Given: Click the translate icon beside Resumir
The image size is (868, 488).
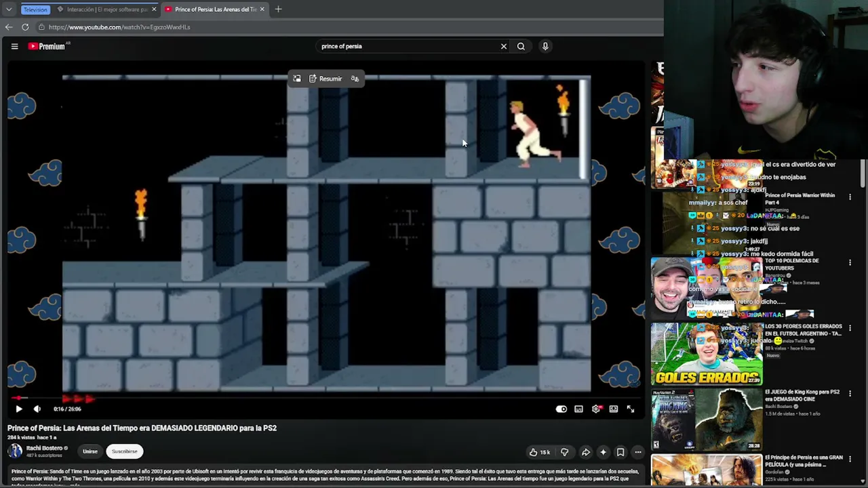Looking at the screenshot, I should click(x=355, y=79).
